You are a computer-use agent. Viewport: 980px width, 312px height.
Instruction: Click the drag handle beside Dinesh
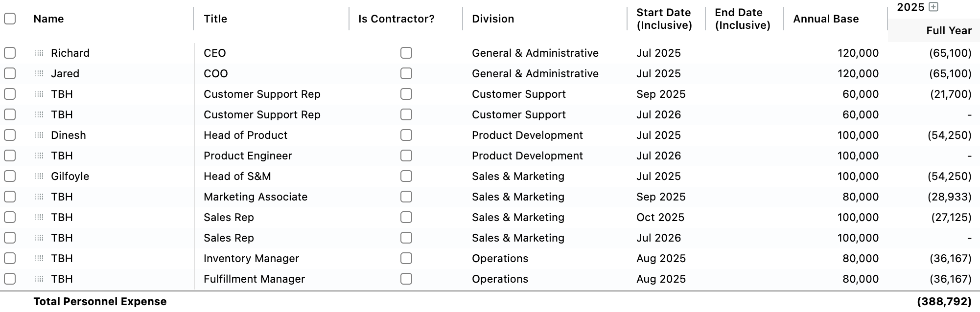(39, 135)
